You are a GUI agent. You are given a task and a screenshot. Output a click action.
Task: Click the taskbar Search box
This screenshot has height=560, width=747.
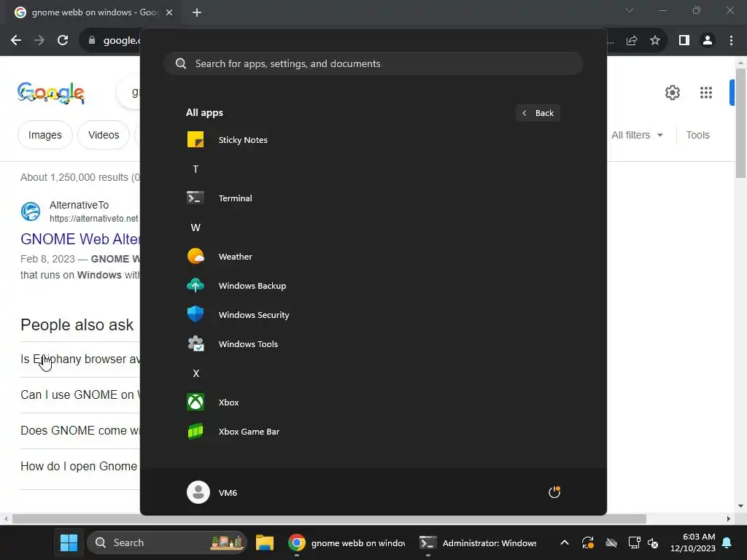pos(167,542)
